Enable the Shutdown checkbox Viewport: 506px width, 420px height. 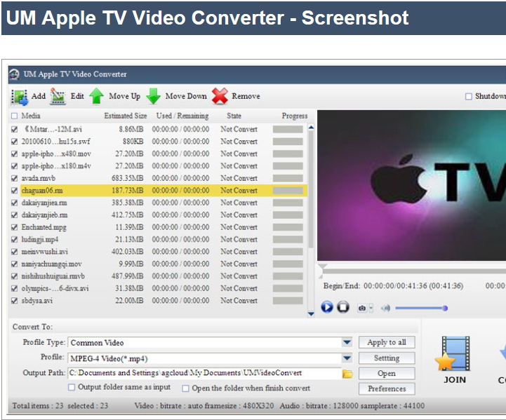(x=469, y=96)
